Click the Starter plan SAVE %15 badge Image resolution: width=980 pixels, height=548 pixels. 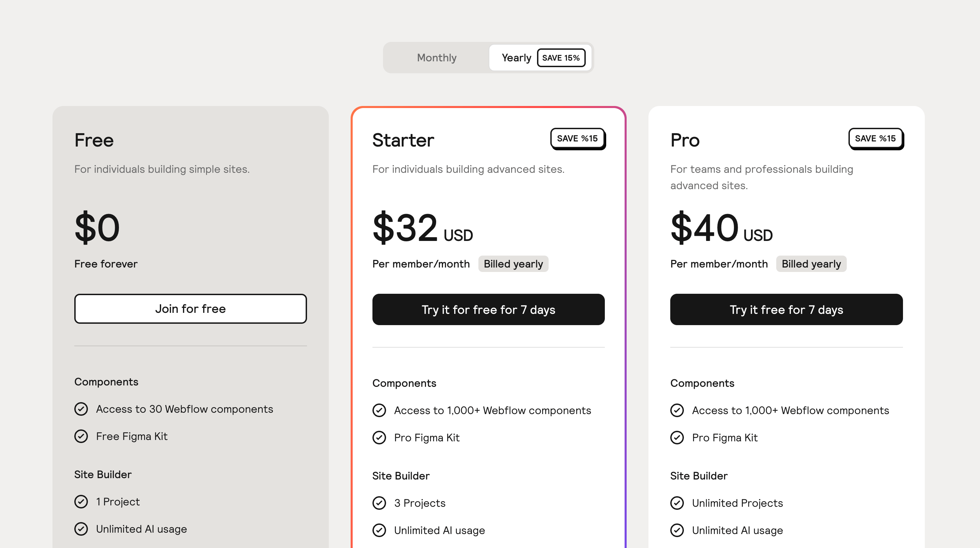pyautogui.click(x=577, y=138)
